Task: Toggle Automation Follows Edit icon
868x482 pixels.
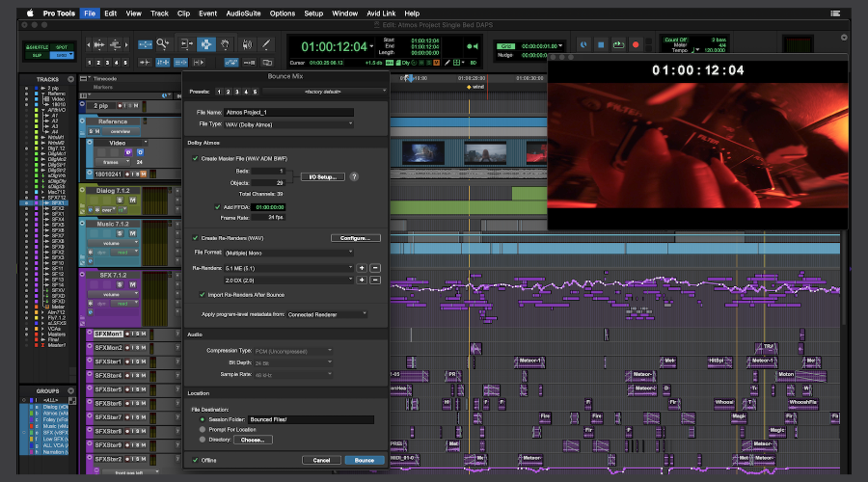Action: [231, 63]
